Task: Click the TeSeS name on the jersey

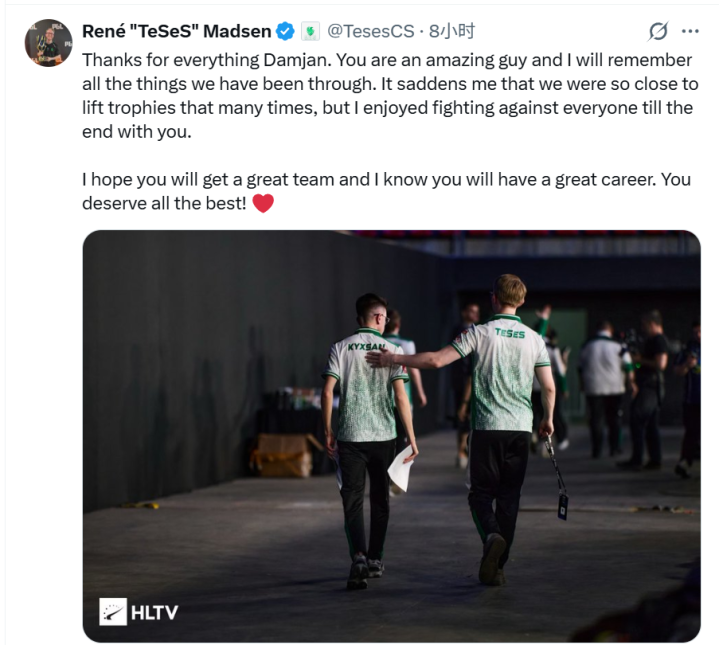Action: point(508,332)
